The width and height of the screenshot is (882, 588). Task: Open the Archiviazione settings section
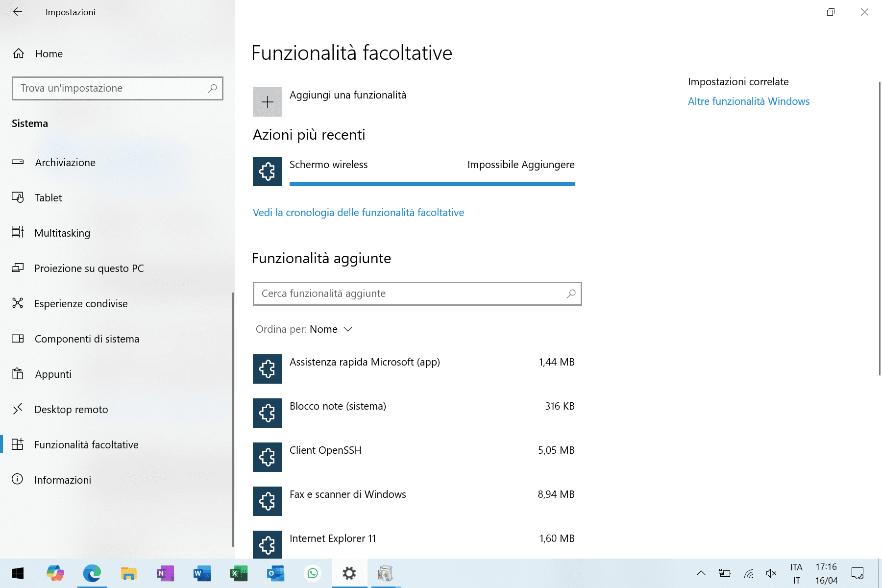(x=65, y=162)
